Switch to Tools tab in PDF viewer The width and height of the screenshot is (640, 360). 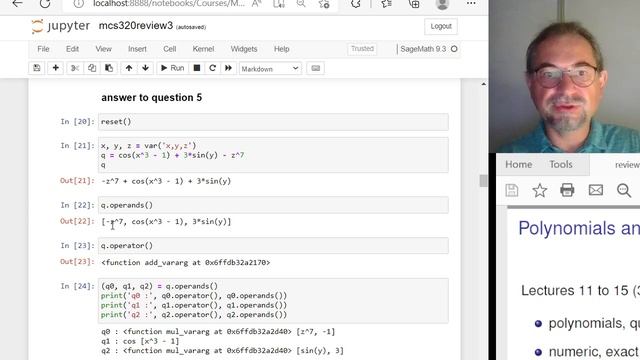pos(560,164)
